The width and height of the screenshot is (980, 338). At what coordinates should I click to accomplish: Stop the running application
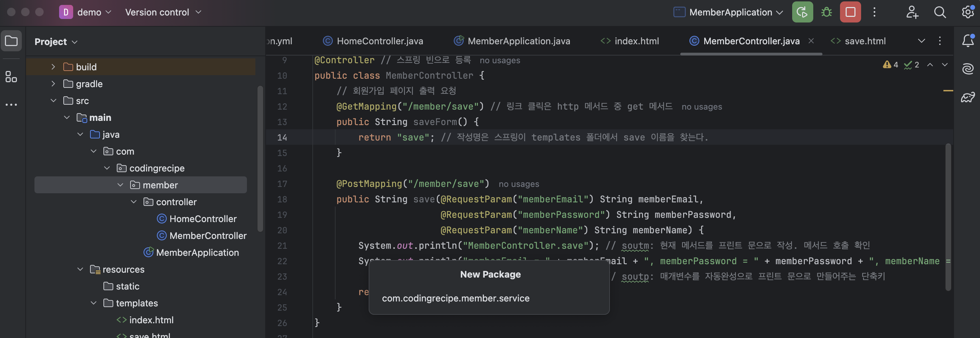point(850,12)
